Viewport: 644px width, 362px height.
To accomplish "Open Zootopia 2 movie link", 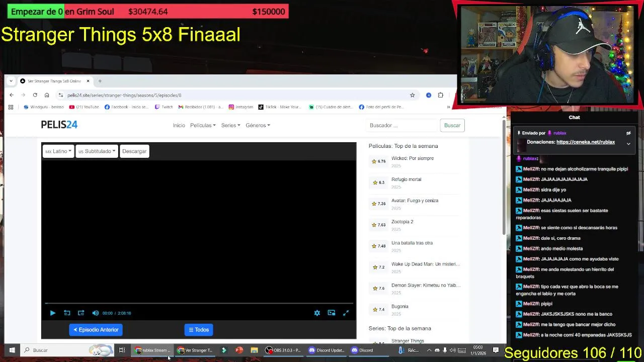I will pyautogui.click(x=402, y=222).
